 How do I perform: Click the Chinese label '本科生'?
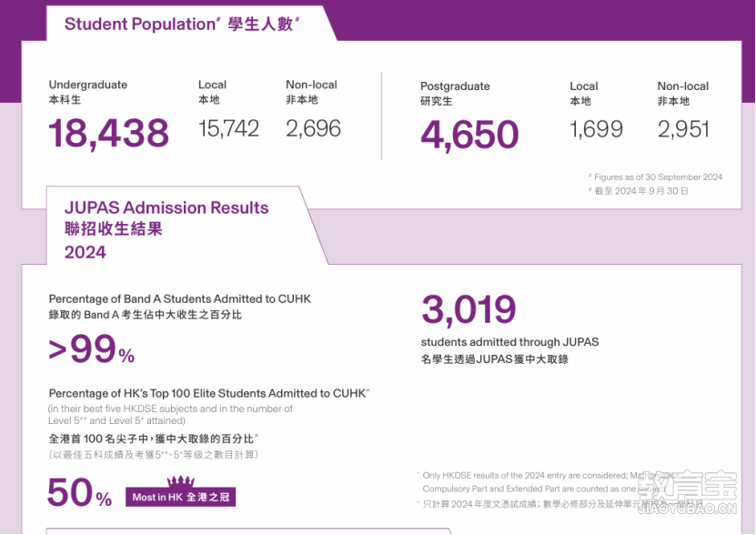coord(66,100)
